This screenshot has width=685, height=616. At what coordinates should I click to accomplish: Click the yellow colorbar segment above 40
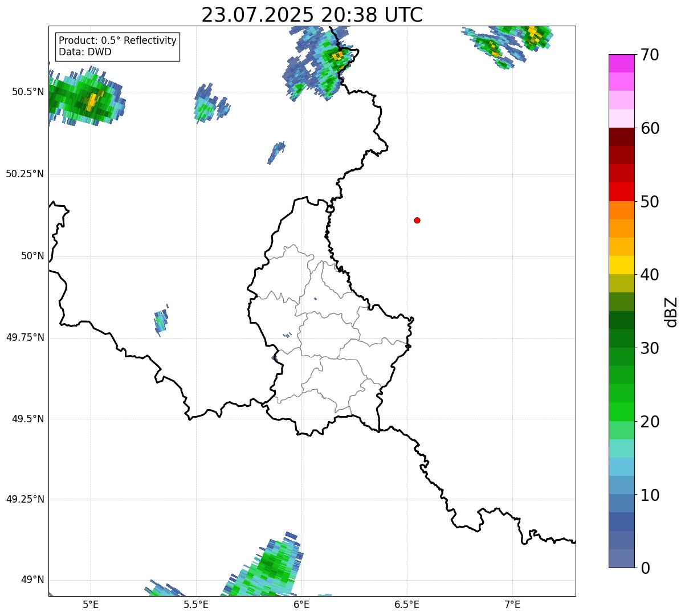[x=621, y=265]
